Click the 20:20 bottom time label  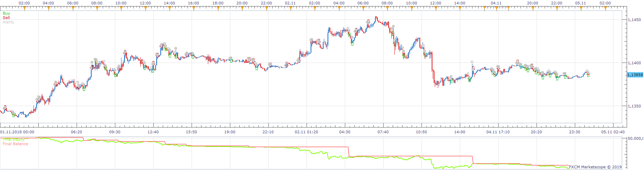pyautogui.click(x=536, y=132)
